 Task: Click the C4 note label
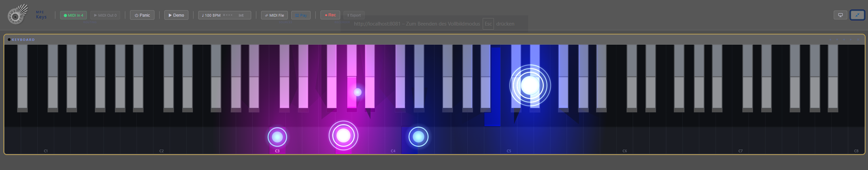tap(393, 151)
